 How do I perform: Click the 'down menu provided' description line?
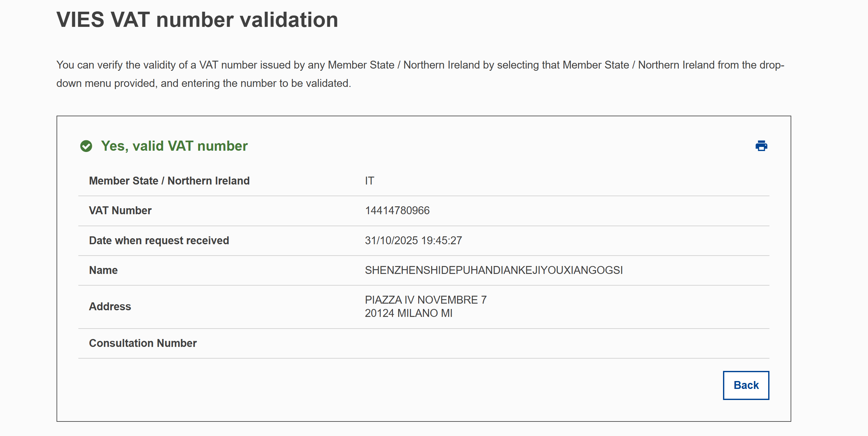click(x=203, y=83)
